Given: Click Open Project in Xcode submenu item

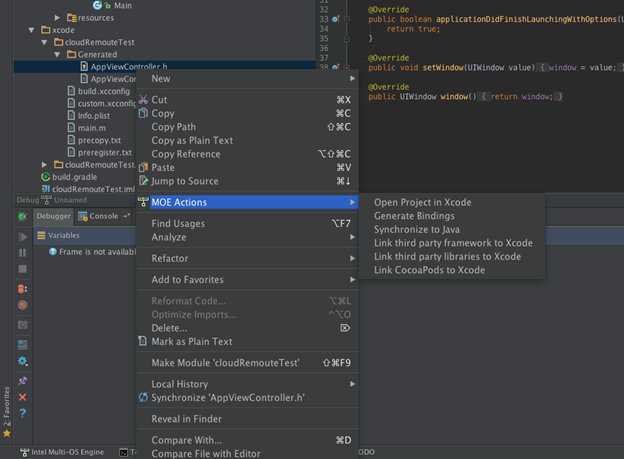Looking at the screenshot, I should click(452, 202).
